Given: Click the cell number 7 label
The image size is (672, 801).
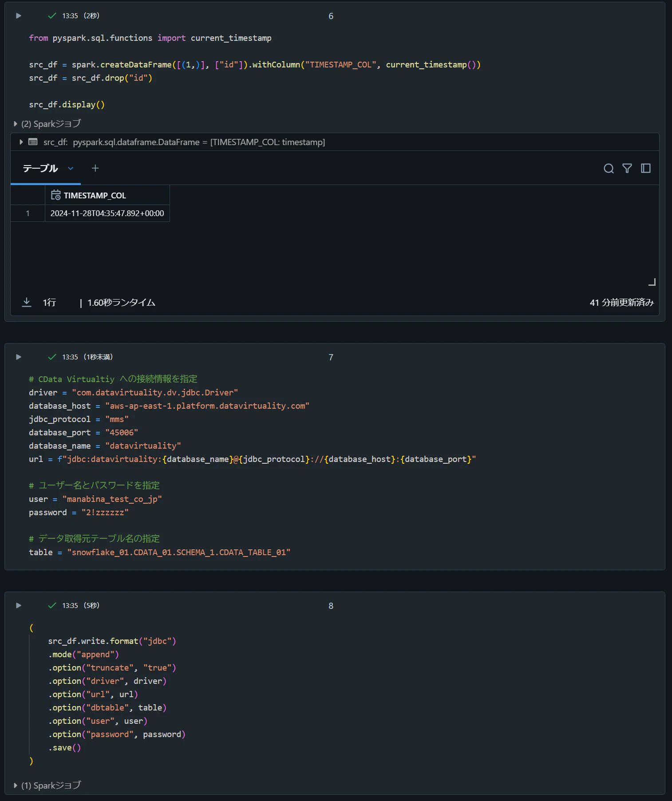Looking at the screenshot, I should point(331,357).
